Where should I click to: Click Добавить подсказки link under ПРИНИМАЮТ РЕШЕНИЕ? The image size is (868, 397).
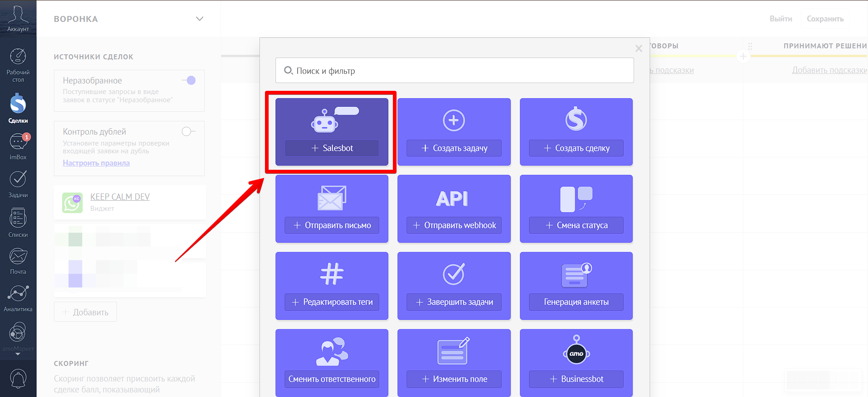tap(830, 70)
